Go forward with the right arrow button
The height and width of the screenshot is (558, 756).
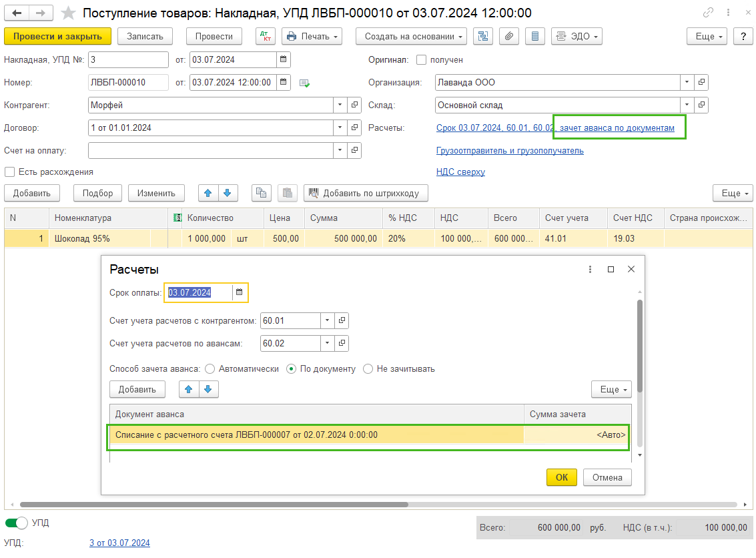coord(41,13)
